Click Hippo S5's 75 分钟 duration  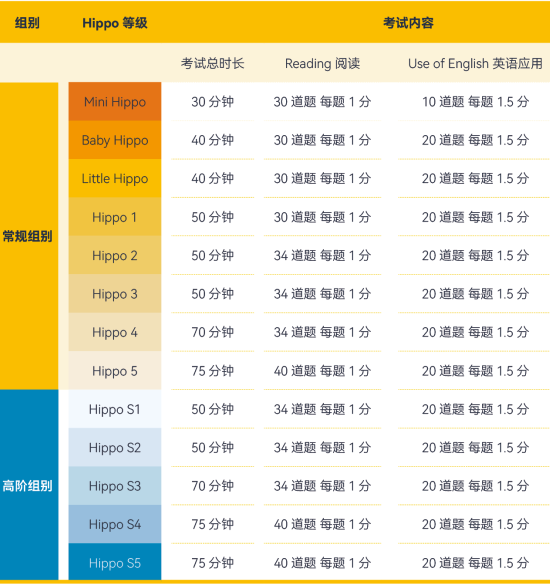coord(213,563)
